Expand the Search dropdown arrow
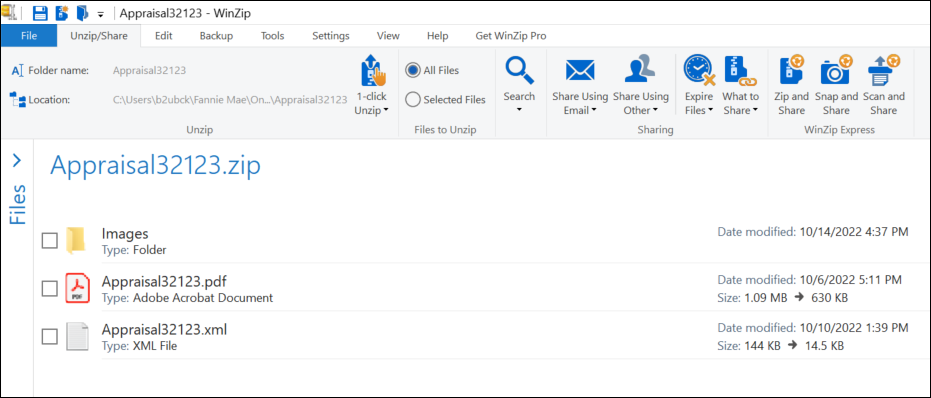The height and width of the screenshot is (398, 931). point(519,110)
